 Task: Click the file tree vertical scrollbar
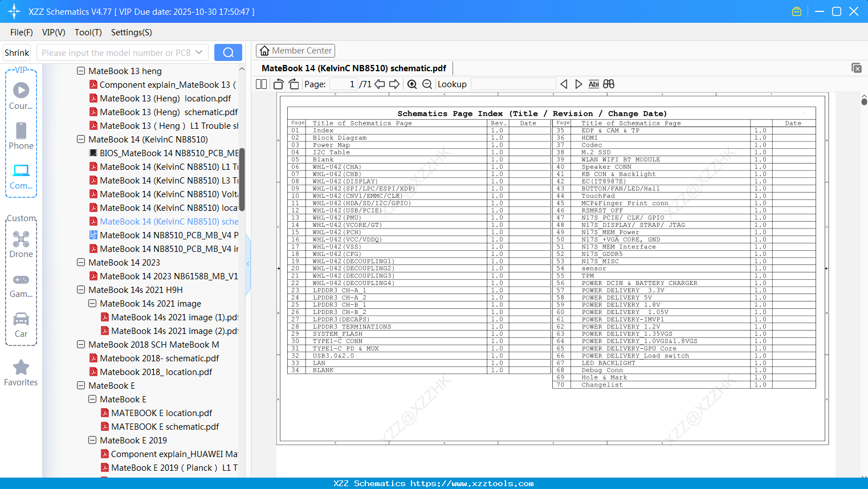click(242, 180)
